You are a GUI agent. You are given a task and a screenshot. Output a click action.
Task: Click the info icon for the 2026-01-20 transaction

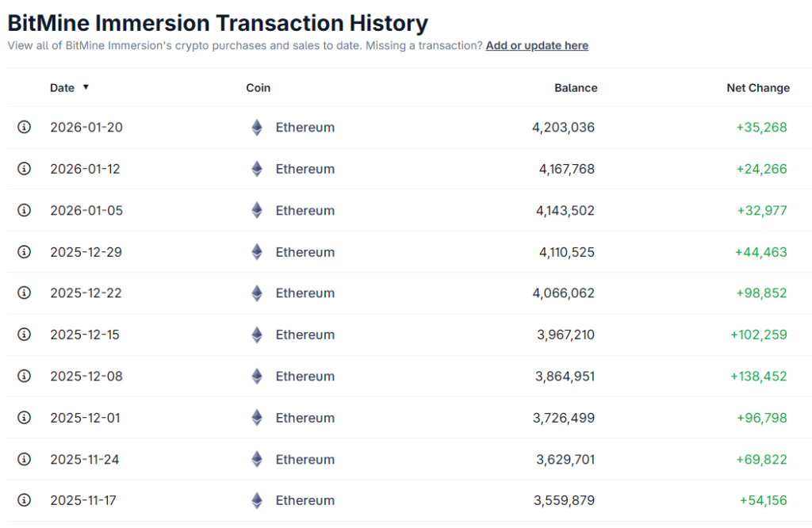pyautogui.click(x=24, y=127)
